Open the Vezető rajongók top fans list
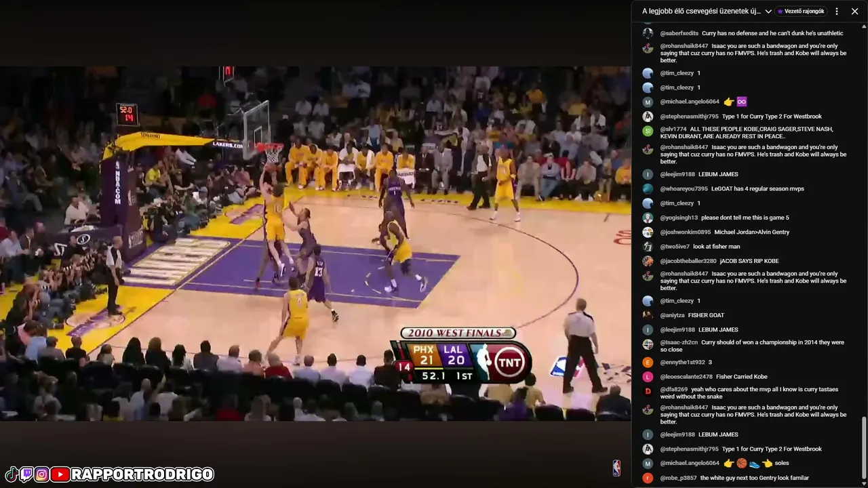Screen dimensions: 868x488 pyautogui.click(x=801, y=12)
